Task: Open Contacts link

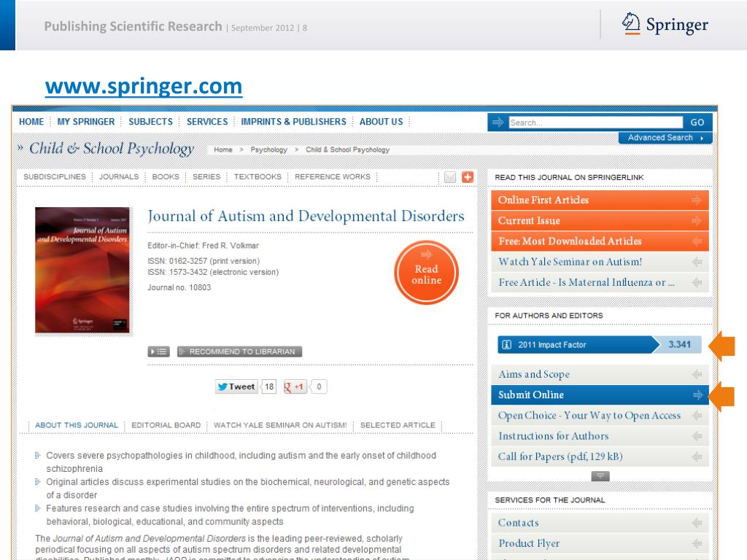Action: [600, 523]
